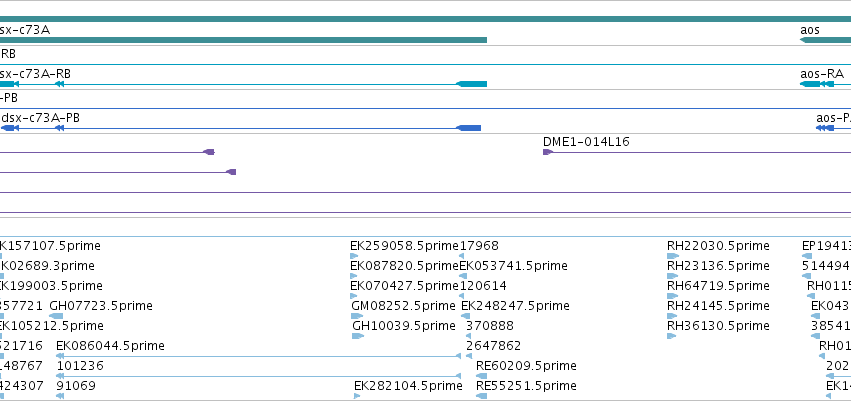Image resolution: width=851 pixels, height=401 pixels.
Task: Open the dsx-c73A gene label
Action: (x=25, y=30)
